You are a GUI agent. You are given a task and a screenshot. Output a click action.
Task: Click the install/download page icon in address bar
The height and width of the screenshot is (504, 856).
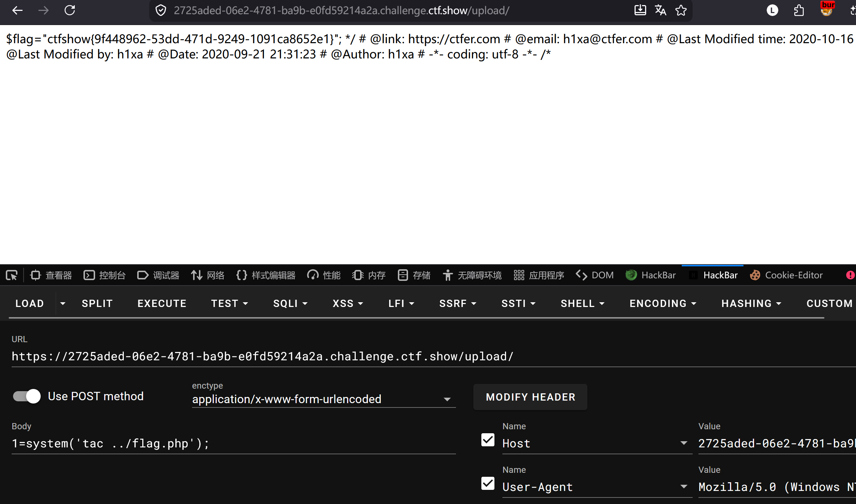(640, 11)
